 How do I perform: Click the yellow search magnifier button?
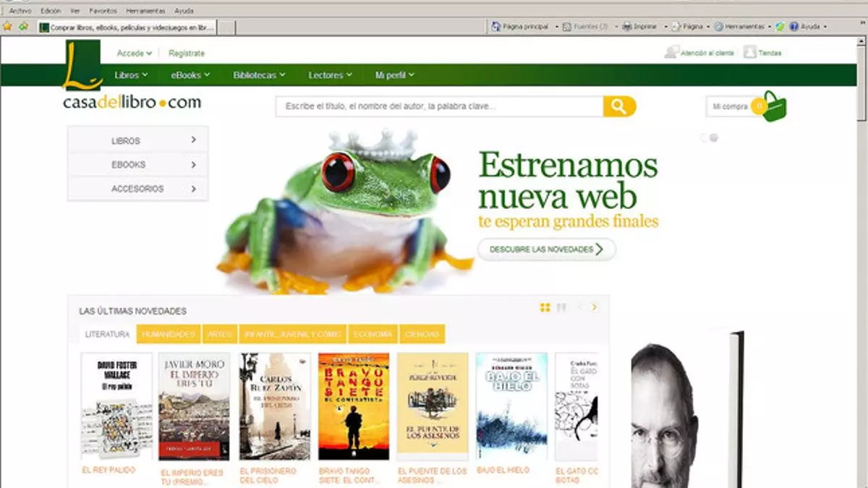pos(619,106)
